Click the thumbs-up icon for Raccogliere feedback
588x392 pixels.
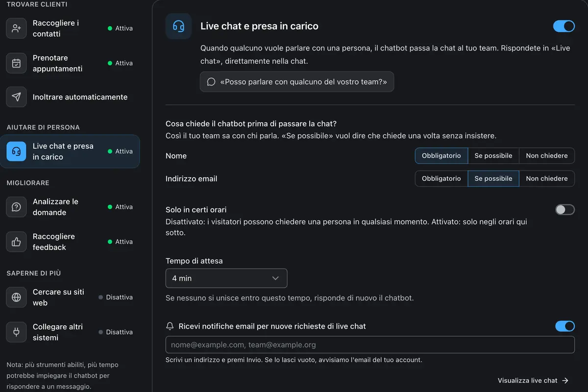point(16,242)
